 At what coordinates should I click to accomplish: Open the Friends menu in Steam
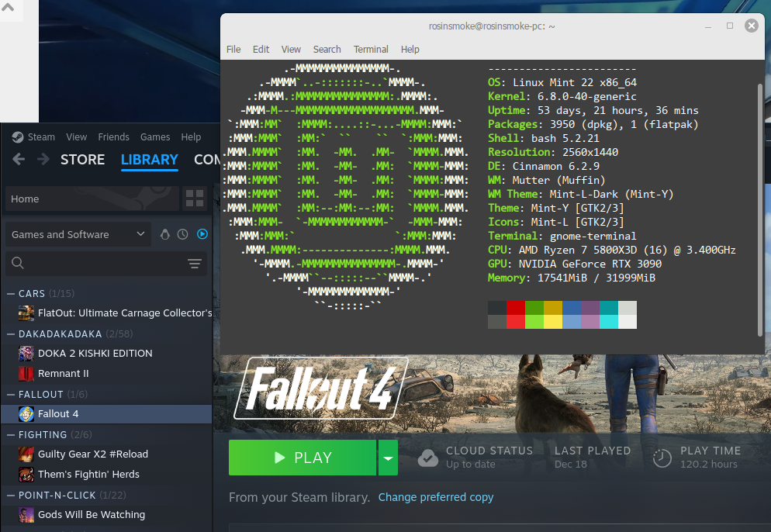point(113,136)
